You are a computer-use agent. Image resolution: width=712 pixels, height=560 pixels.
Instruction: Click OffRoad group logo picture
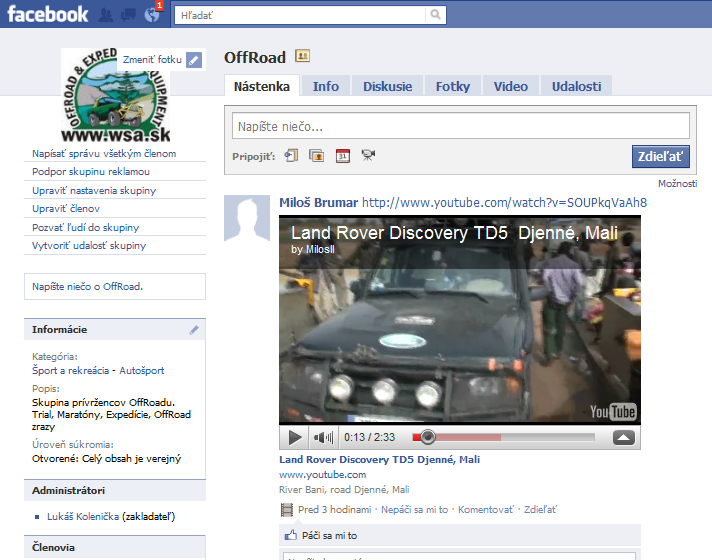coord(116,95)
